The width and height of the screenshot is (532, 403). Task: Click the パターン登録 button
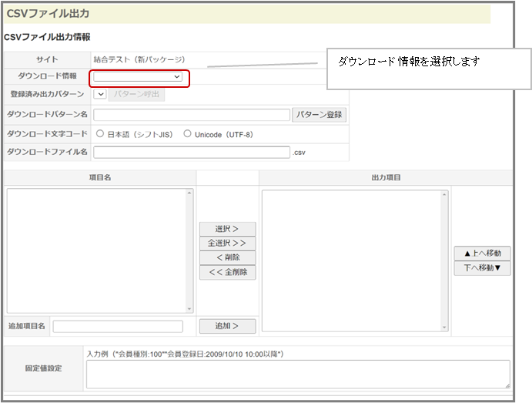(x=320, y=114)
